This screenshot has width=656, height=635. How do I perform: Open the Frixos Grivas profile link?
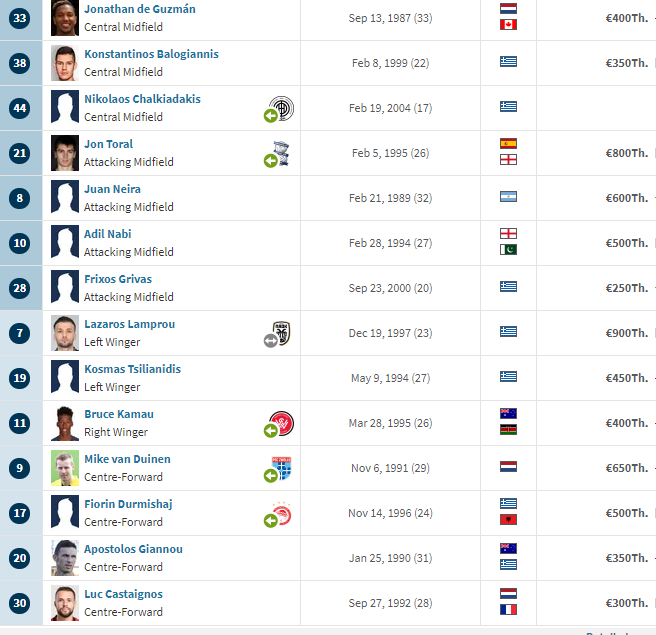[118, 279]
